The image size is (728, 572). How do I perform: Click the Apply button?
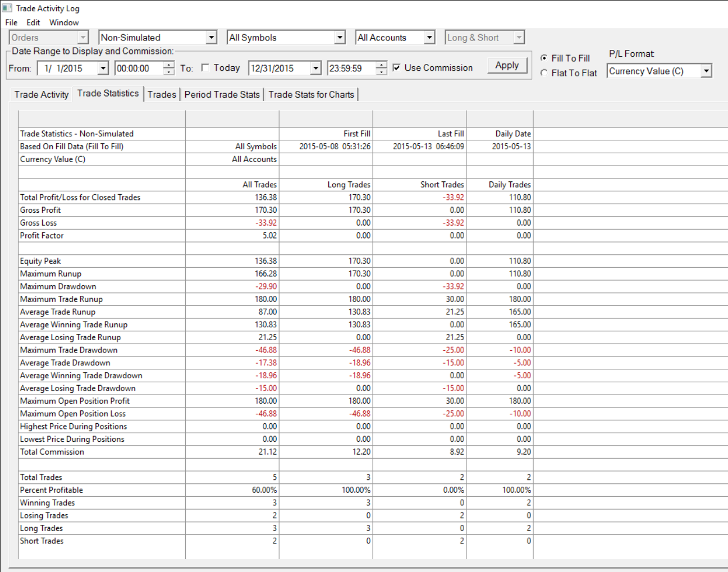[507, 65]
